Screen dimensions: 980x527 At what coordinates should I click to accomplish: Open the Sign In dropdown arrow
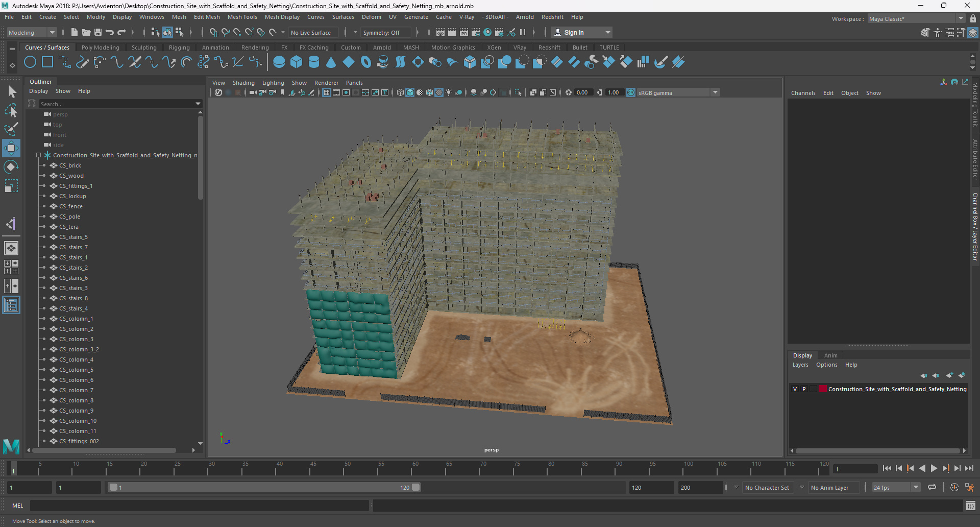point(607,32)
